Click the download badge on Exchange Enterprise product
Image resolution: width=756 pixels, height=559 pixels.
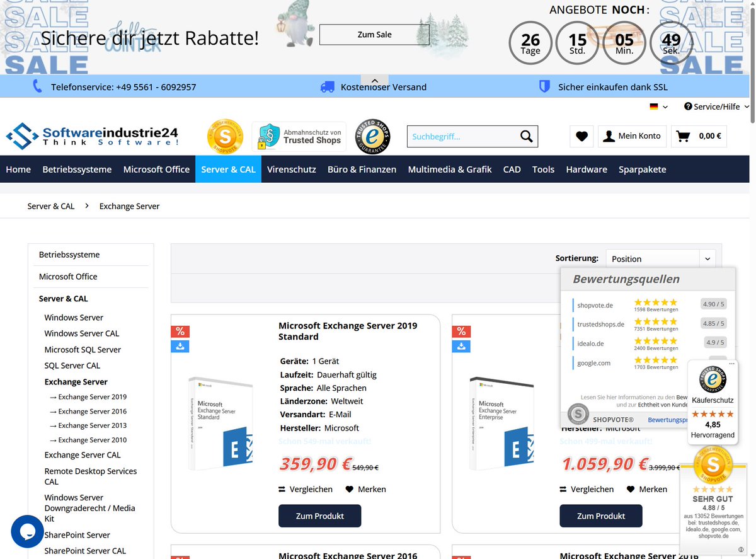click(461, 346)
